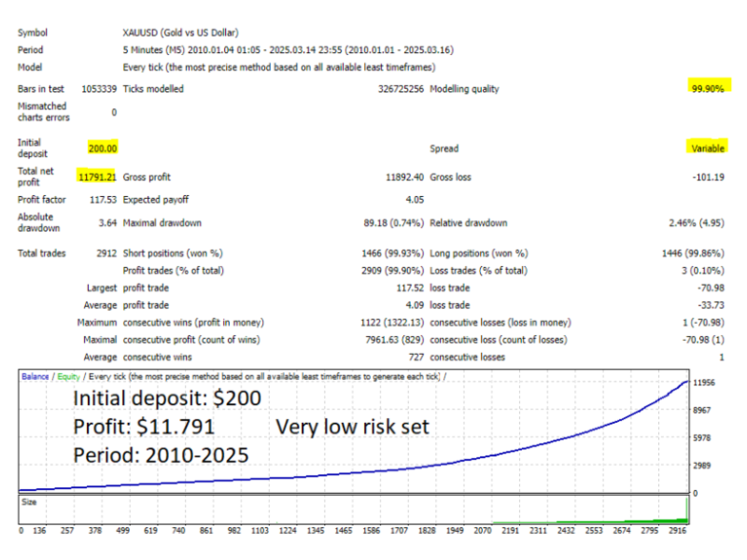Click the Long positions value 1446 (99.86%)
Viewport: 747px width, 560px height.
692,253
